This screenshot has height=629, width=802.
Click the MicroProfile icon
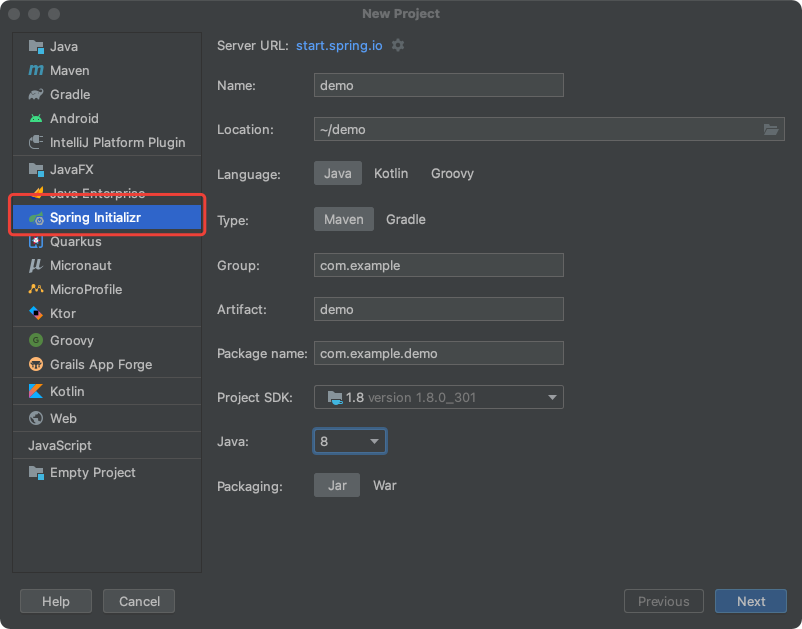tap(36, 289)
